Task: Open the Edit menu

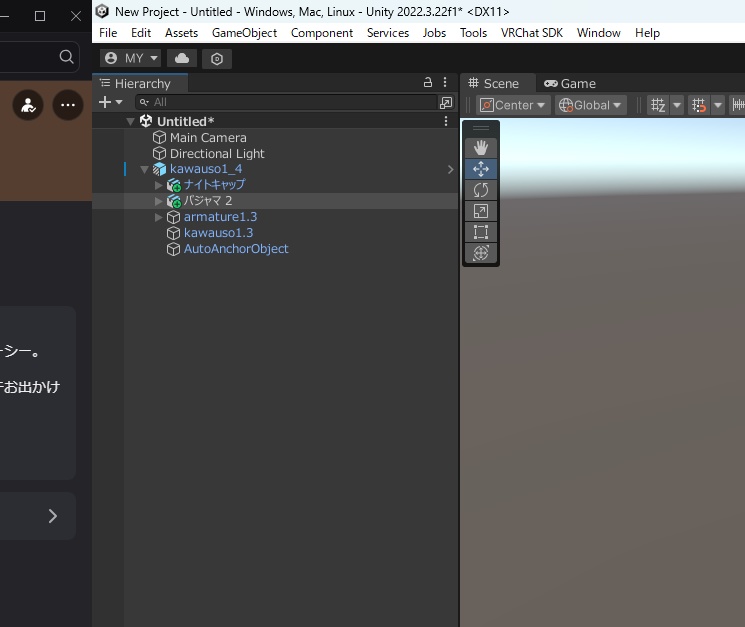Action: coord(141,33)
